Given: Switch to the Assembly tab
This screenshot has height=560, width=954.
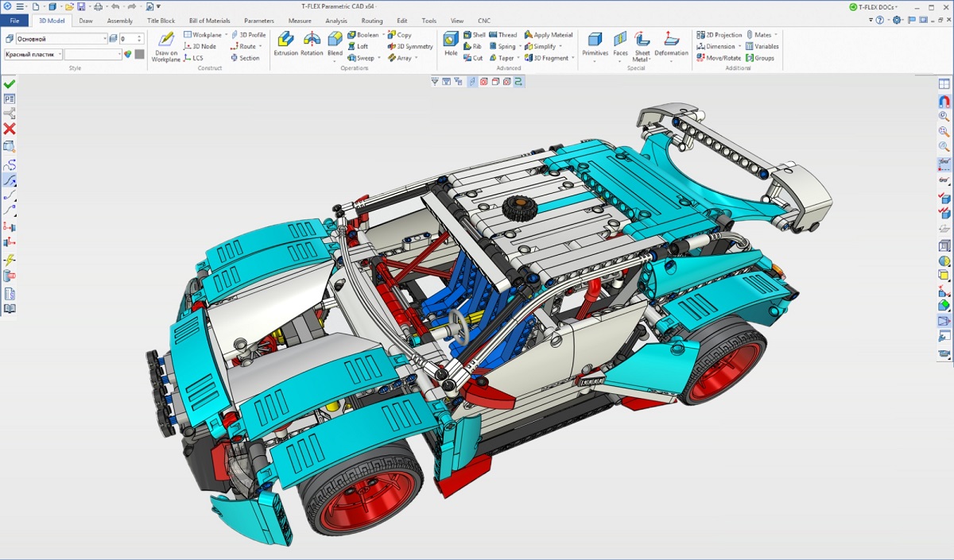Looking at the screenshot, I should pos(120,21).
